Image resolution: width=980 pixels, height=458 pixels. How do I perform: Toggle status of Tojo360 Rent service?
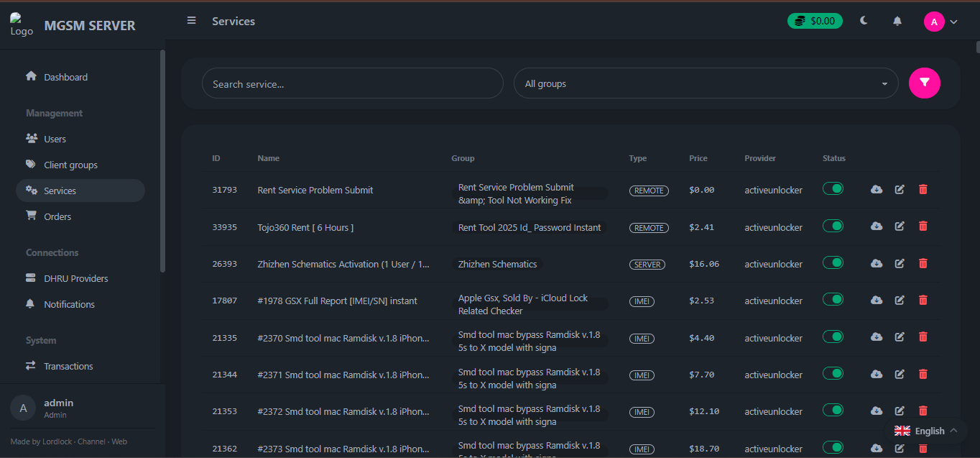click(x=833, y=226)
